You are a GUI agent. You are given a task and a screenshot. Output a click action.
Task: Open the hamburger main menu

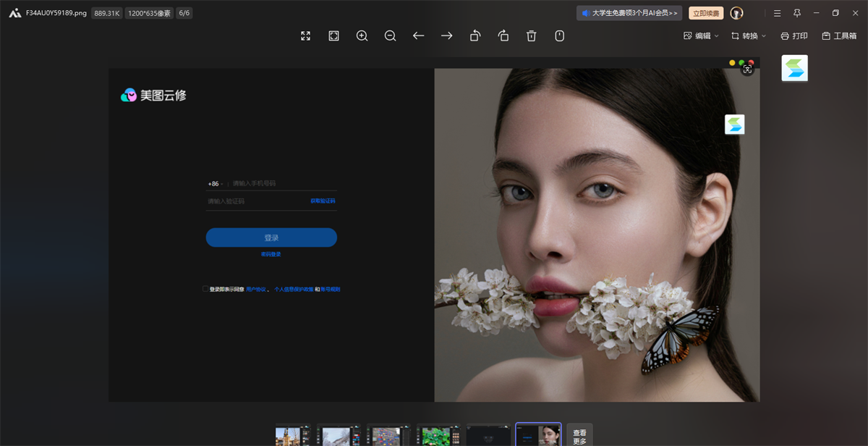(777, 13)
